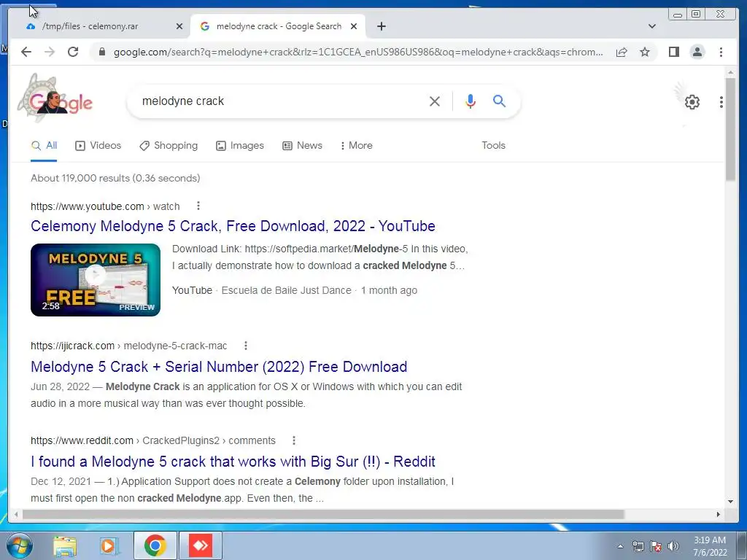Select melodyne crack - Google Search tab
The image size is (747, 560).
coord(278,26)
